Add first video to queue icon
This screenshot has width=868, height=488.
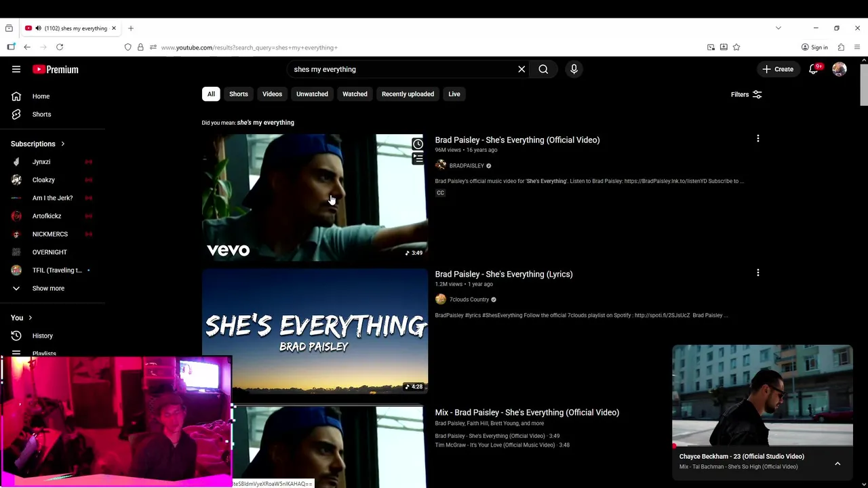(x=418, y=159)
